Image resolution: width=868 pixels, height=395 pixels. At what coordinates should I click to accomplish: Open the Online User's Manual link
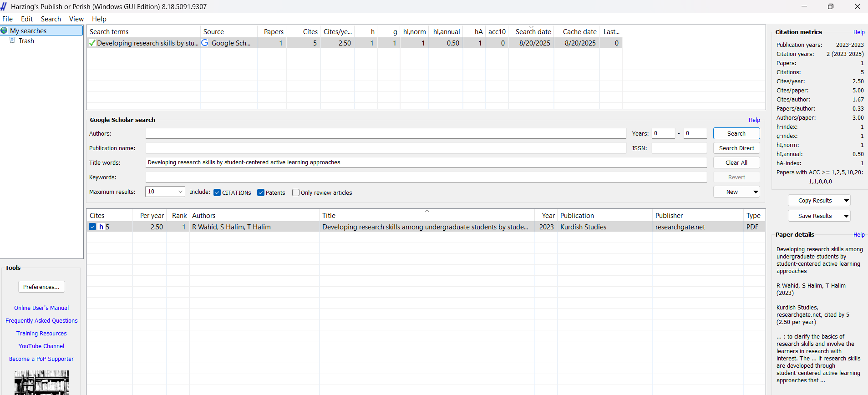(x=41, y=308)
